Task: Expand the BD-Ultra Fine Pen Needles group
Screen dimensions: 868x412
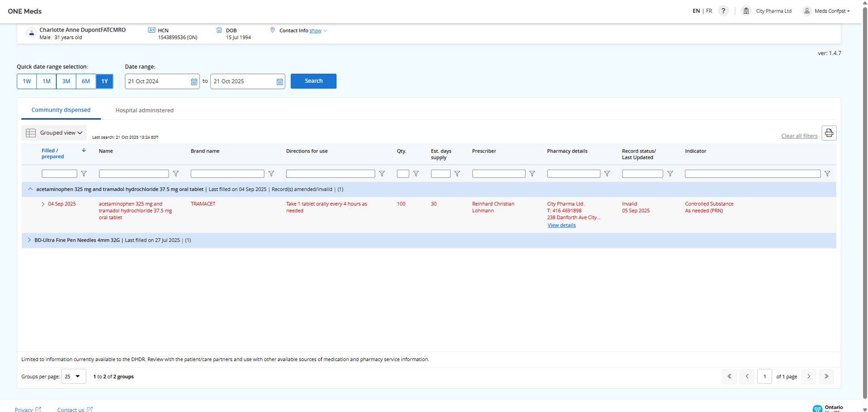Action: tap(29, 240)
